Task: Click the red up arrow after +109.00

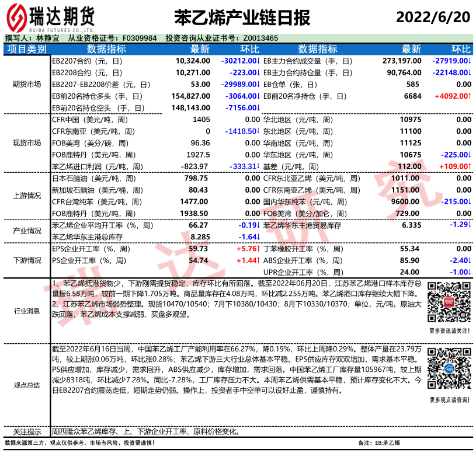Action: 470,166
